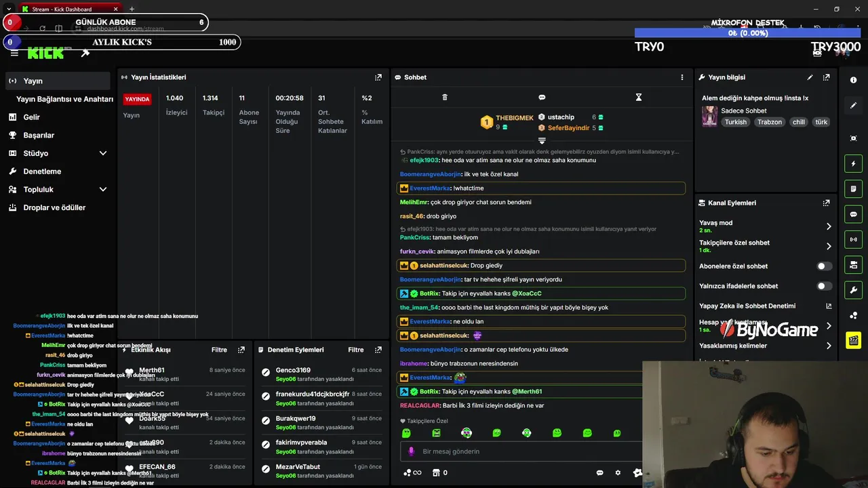Open Yavaş mod settings chevron

click(x=829, y=226)
